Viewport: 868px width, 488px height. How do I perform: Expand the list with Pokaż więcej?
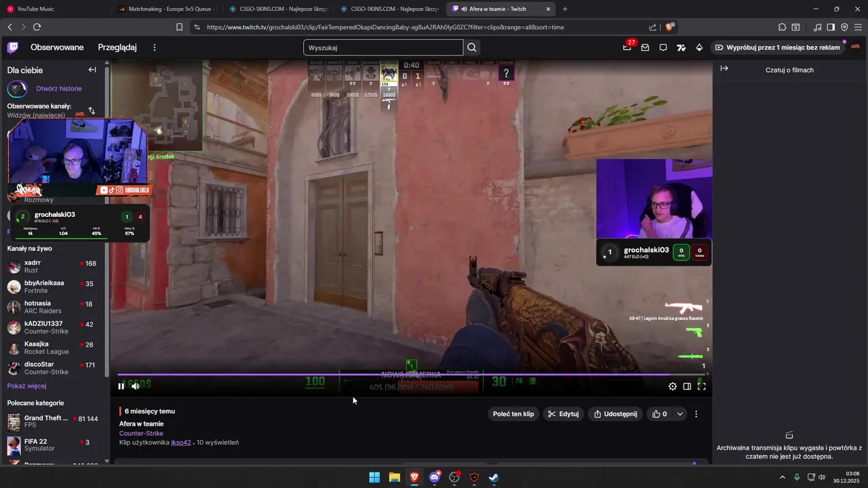coord(26,386)
